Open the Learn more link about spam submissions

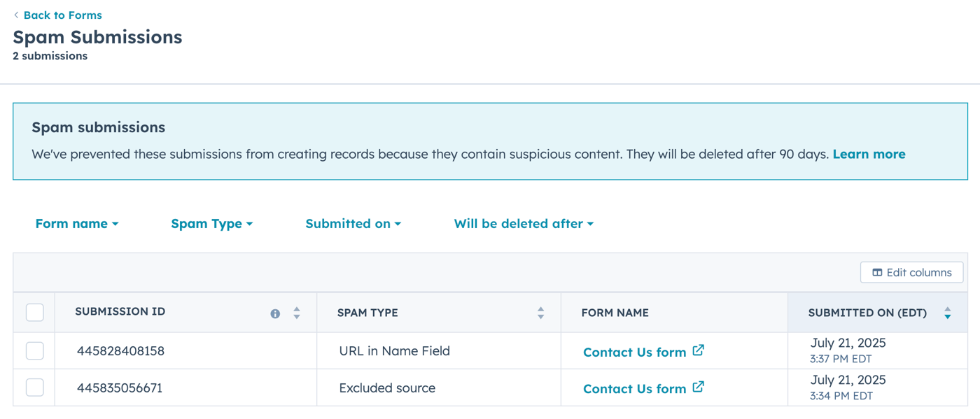pyautogui.click(x=869, y=154)
